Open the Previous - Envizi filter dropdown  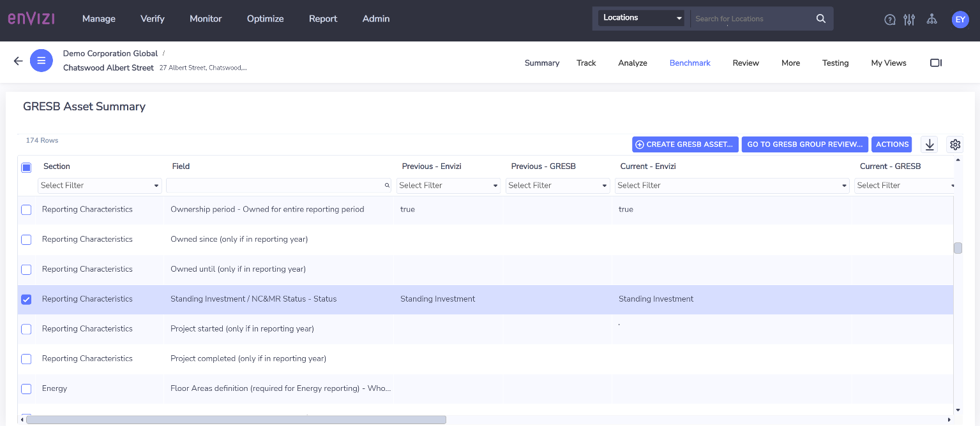coord(449,186)
